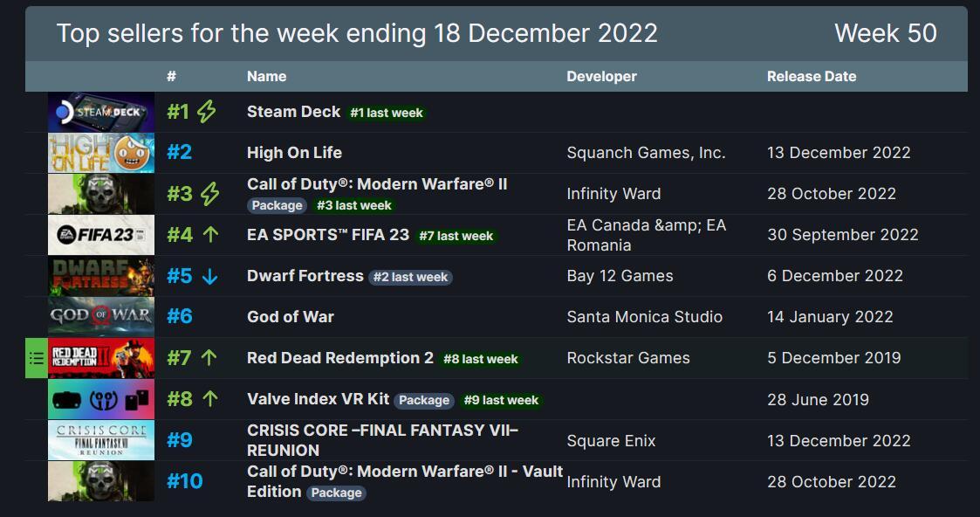Click the down arrow beside #5 rank
The image size is (980, 517).
[x=210, y=276]
